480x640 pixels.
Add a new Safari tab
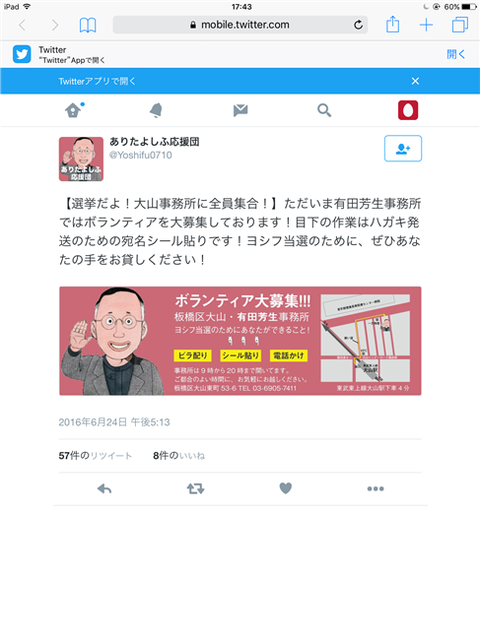click(x=426, y=25)
